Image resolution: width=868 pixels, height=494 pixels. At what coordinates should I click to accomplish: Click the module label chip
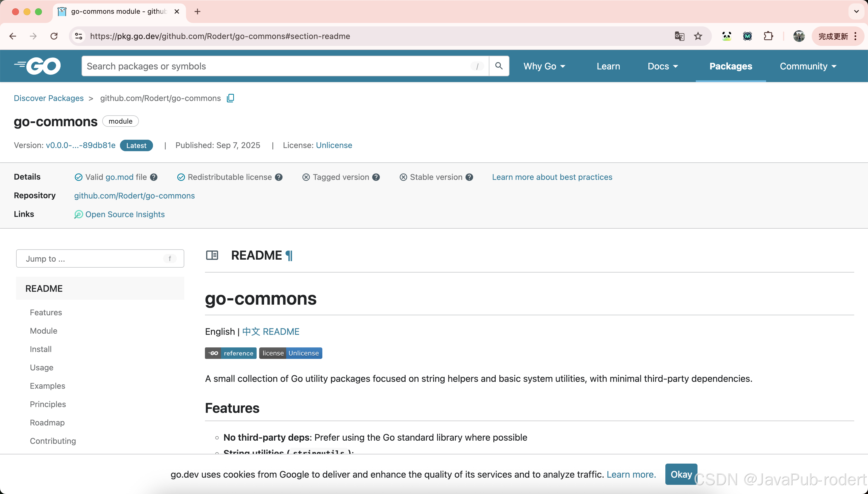[121, 121]
